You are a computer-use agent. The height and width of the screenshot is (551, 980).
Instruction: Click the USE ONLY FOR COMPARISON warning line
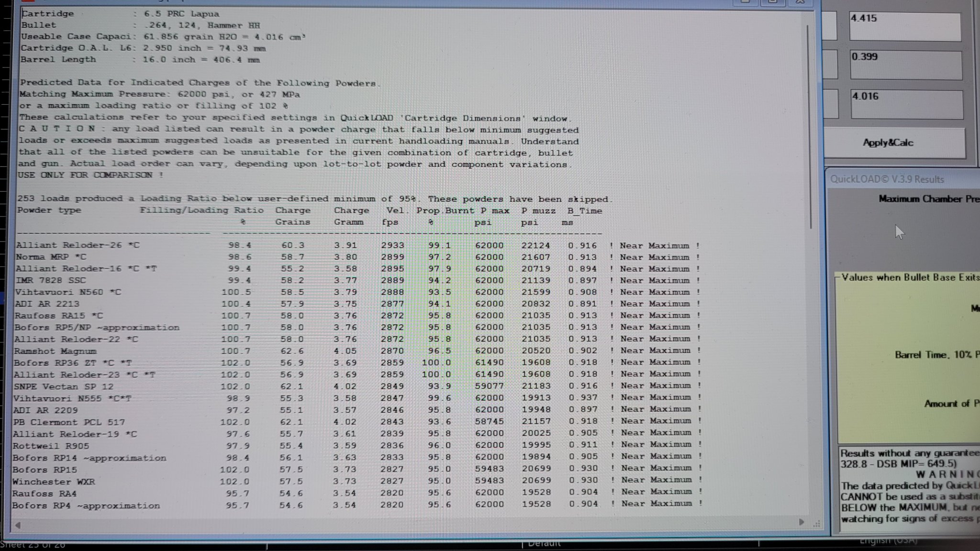click(x=91, y=175)
